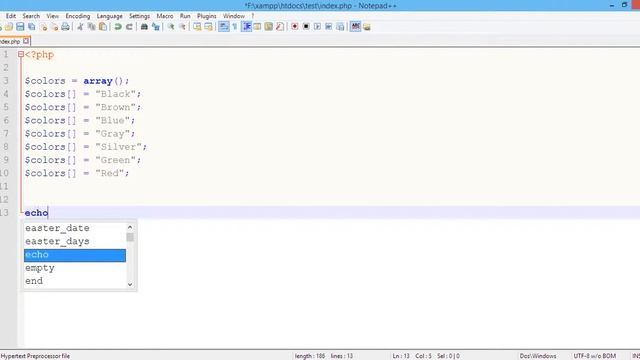Click the Ln : 13 status bar entry
640x360 pixels.
(401, 356)
